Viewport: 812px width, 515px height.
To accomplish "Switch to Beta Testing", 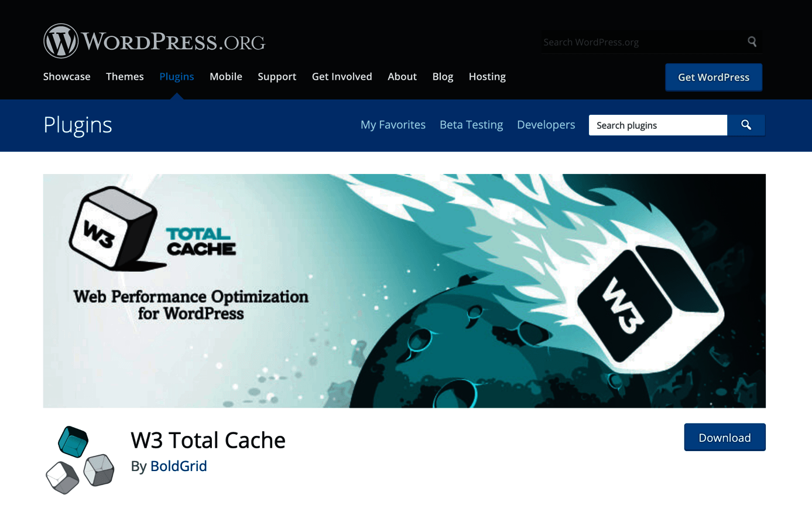I will point(471,125).
